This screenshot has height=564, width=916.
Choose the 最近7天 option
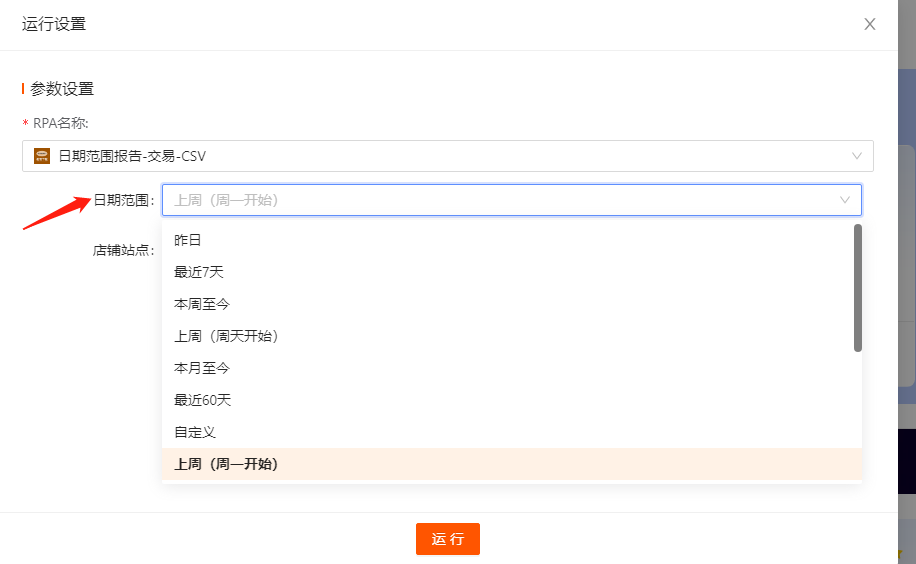(512, 272)
